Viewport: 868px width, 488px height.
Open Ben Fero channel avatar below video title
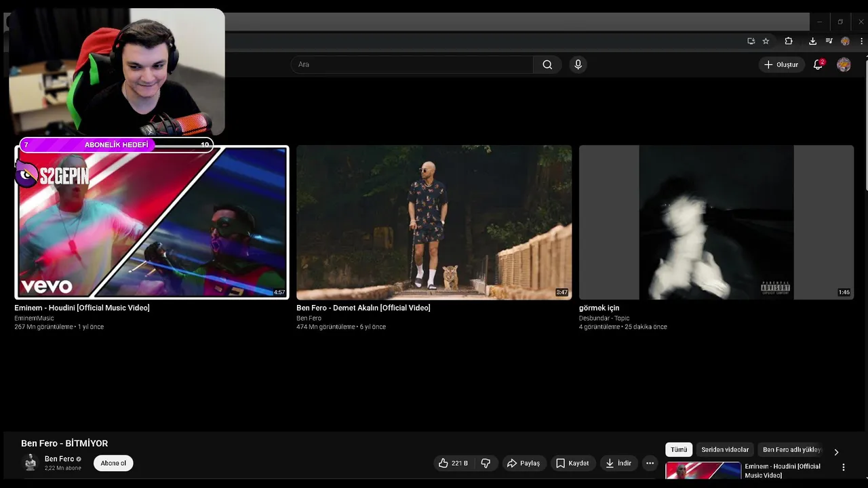pyautogui.click(x=31, y=463)
